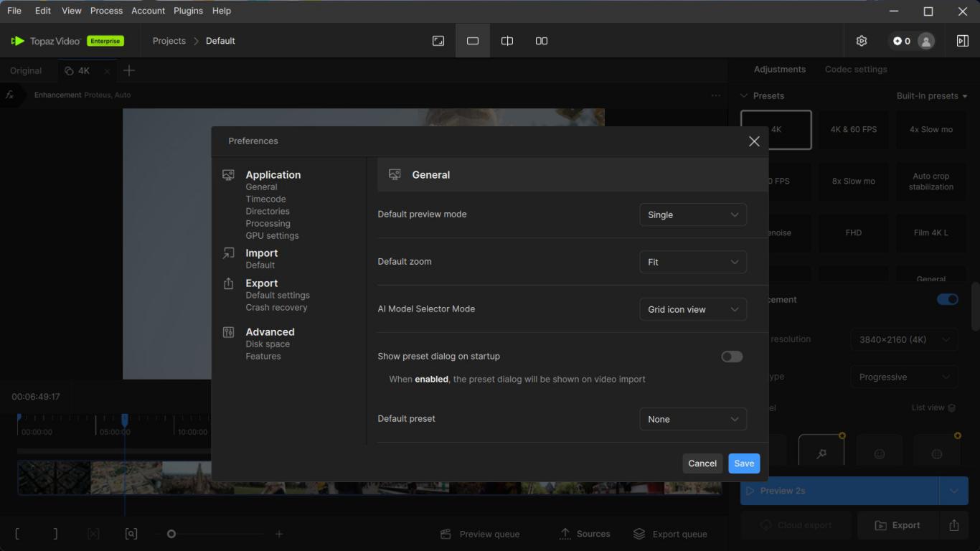Click the user account avatar icon
The height and width of the screenshot is (551, 980).
click(x=926, y=41)
